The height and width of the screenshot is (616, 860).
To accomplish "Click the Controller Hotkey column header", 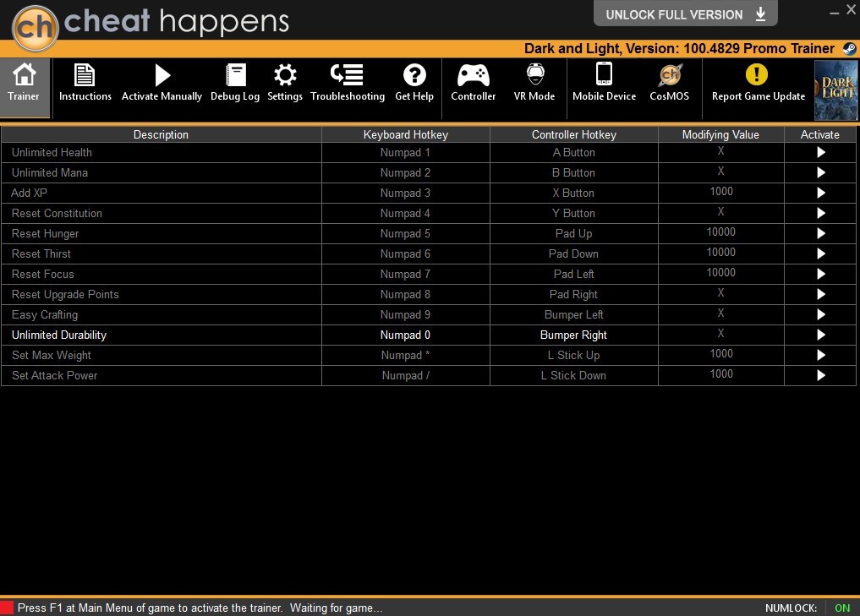I will [573, 134].
